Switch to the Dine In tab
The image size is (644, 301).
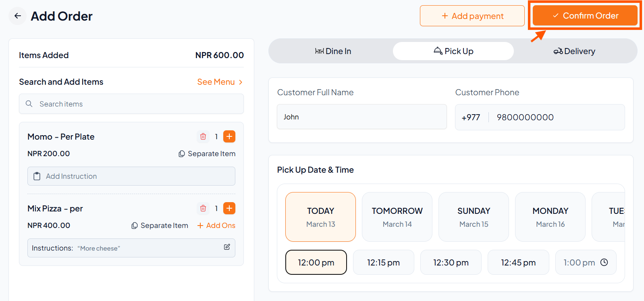point(333,51)
